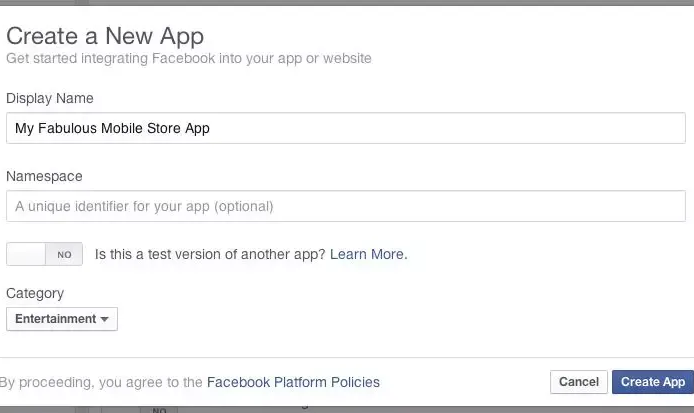The image size is (694, 413).
Task: Click the Create App button
Action: tap(653, 382)
